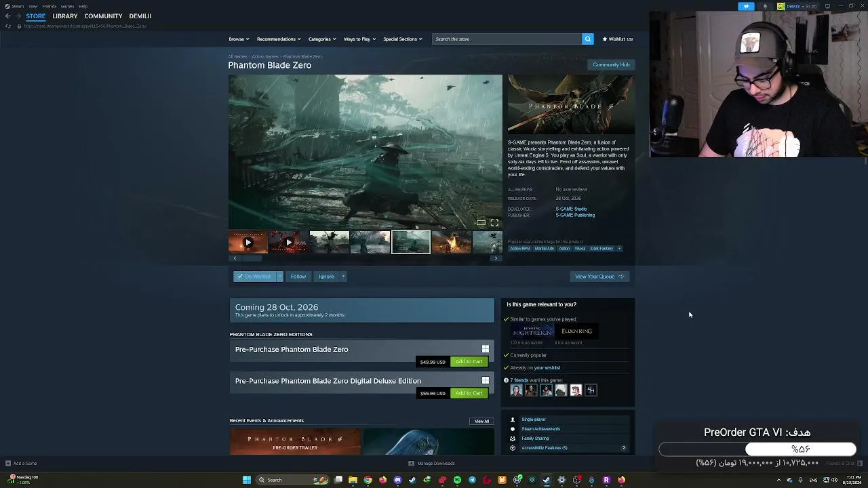This screenshot has height=488, width=868.
Task: Add another tag with the plus button
Action: point(619,249)
